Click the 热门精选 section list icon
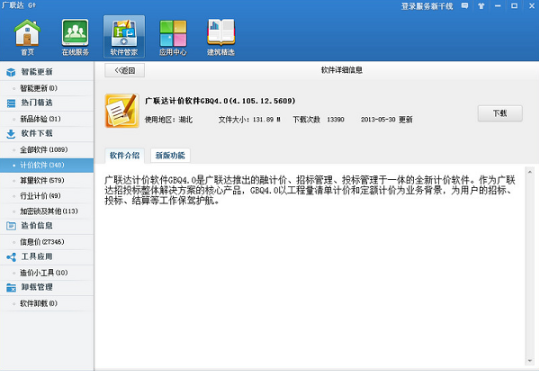The height and width of the screenshot is (371, 539). 11,103
